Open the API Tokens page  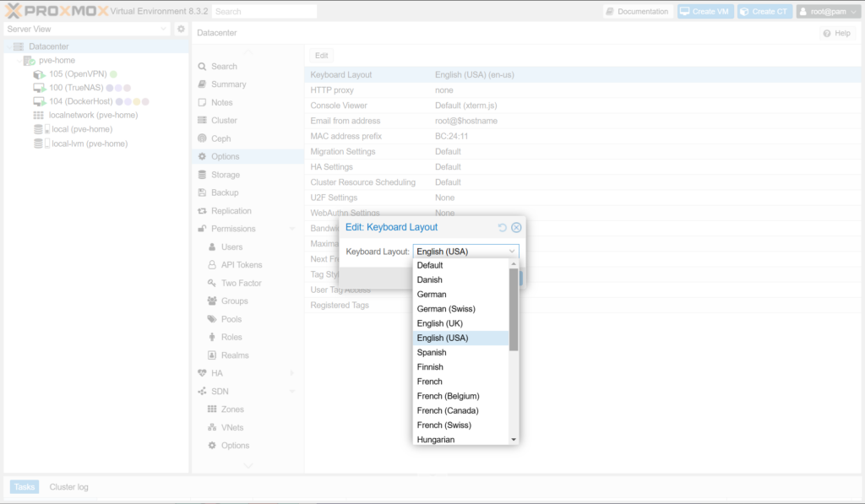241,265
